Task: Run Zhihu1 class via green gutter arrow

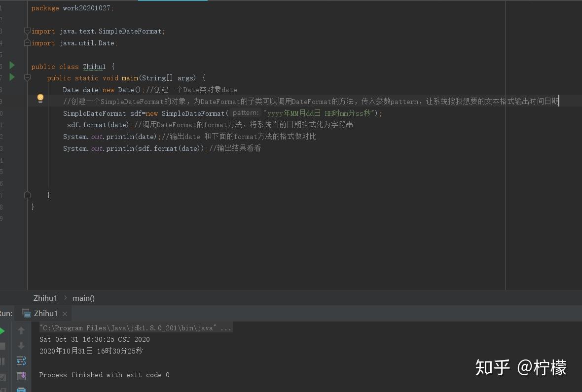Action: [12, 65]
